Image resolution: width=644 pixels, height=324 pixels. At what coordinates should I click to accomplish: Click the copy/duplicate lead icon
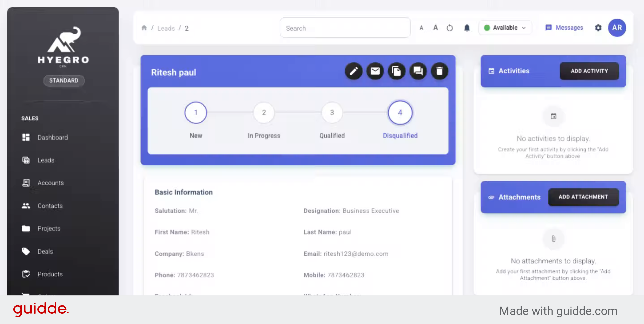396,71
